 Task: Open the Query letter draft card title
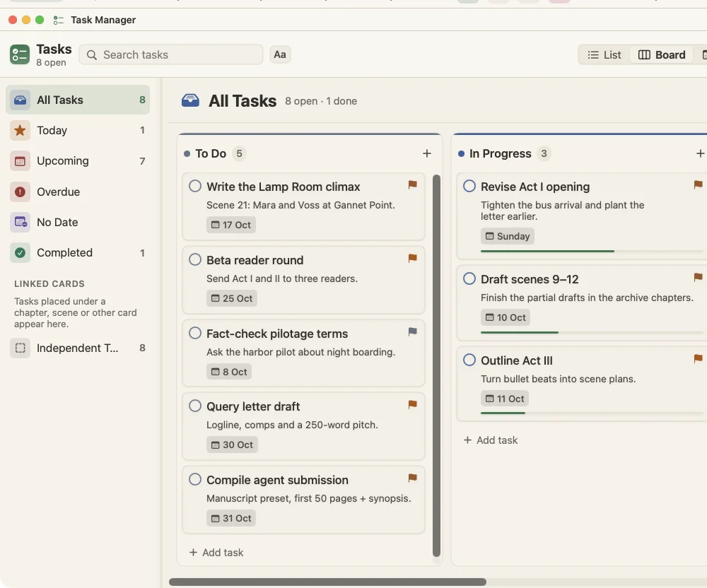click(x=253, y=406)
